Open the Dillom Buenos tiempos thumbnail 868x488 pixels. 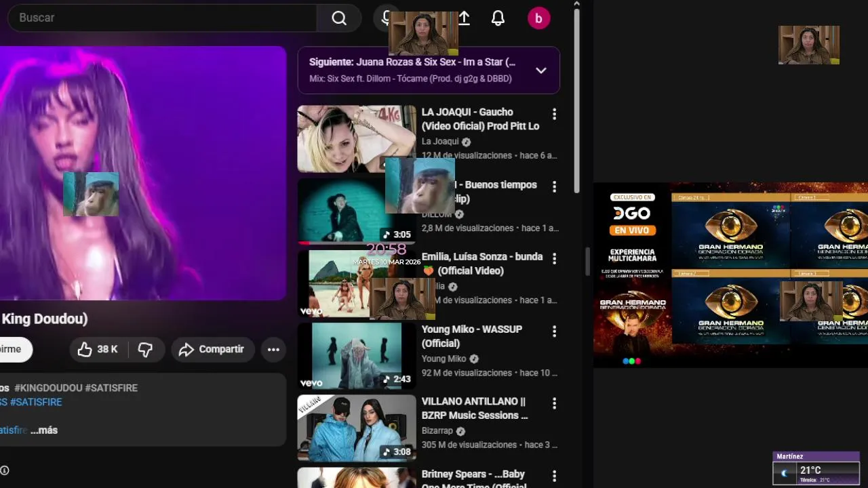(x=357, y=211)
